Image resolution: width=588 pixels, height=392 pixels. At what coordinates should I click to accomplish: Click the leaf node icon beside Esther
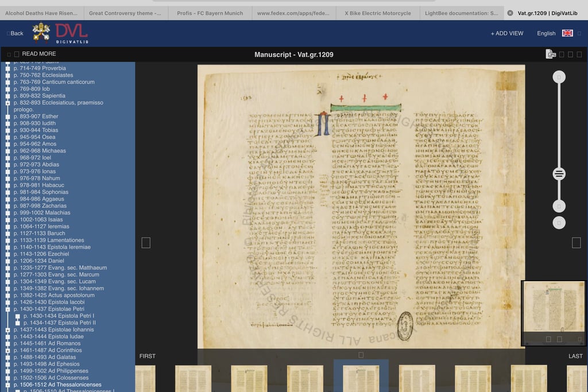(7, 117)
